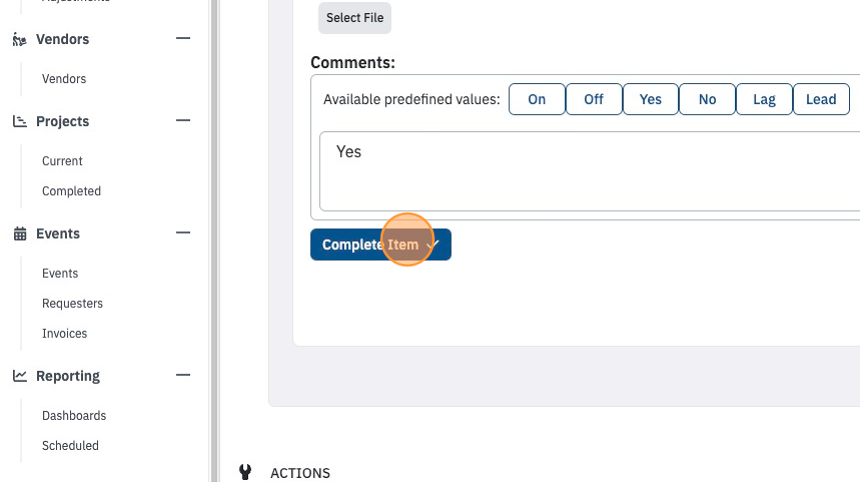Image resolution: width=860 pixels, height=482 pixels.
Task: Collapse the Vendors section
Action: [x=183, y=38]
